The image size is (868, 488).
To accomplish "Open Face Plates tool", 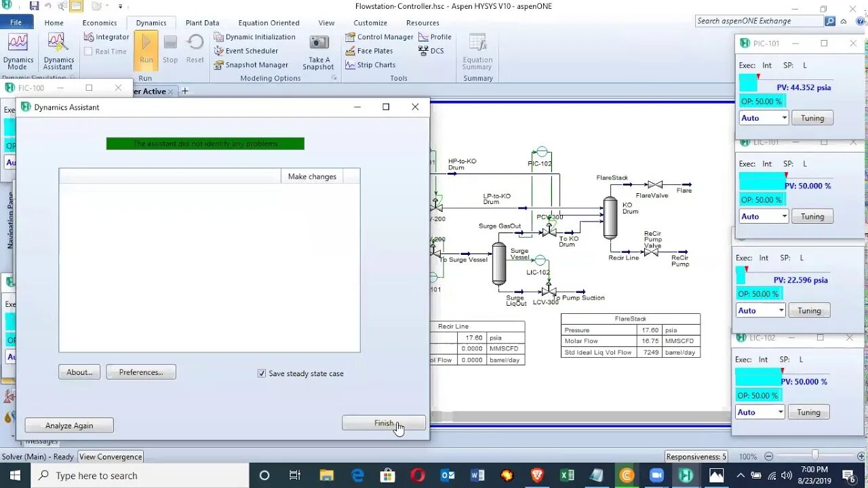I will (x=370, y=51).
